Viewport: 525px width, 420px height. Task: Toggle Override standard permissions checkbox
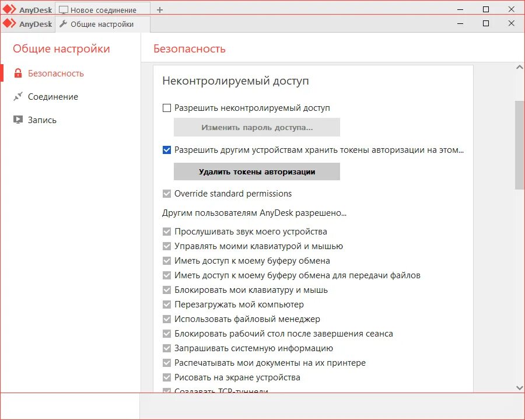(x=167, y=194)
